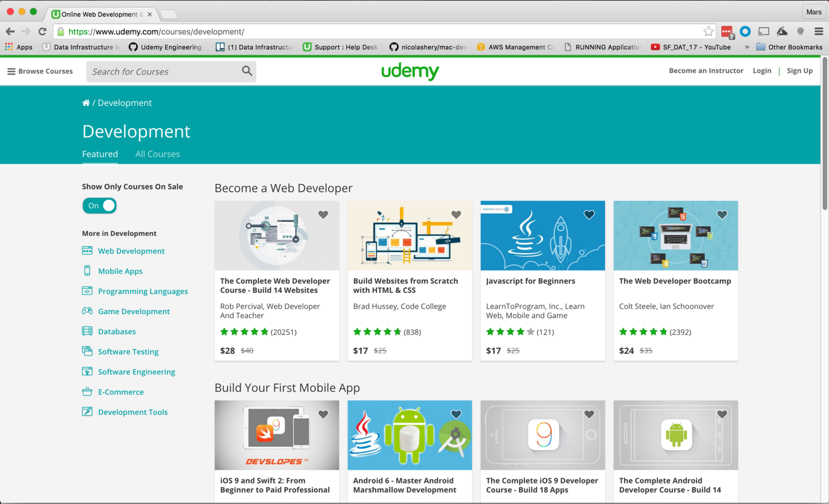Click the E-Commerce basket icon
This screenshot has height=504, width=829.
pos(87,391)
